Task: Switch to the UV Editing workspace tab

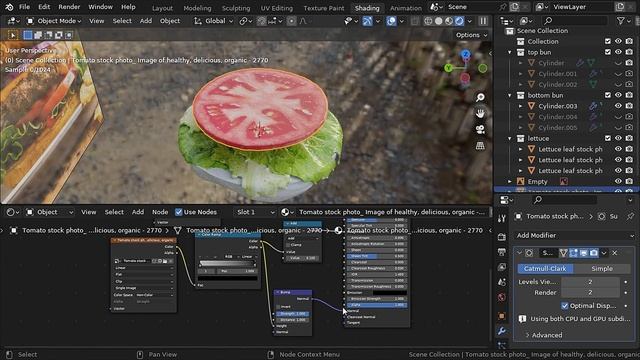Action: [x=277, y=8]
